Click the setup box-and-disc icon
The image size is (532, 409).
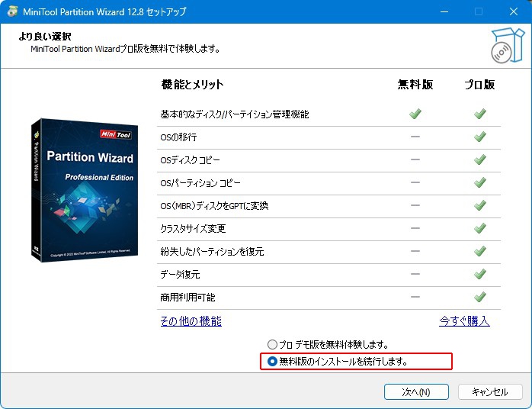tap(508, 44)
